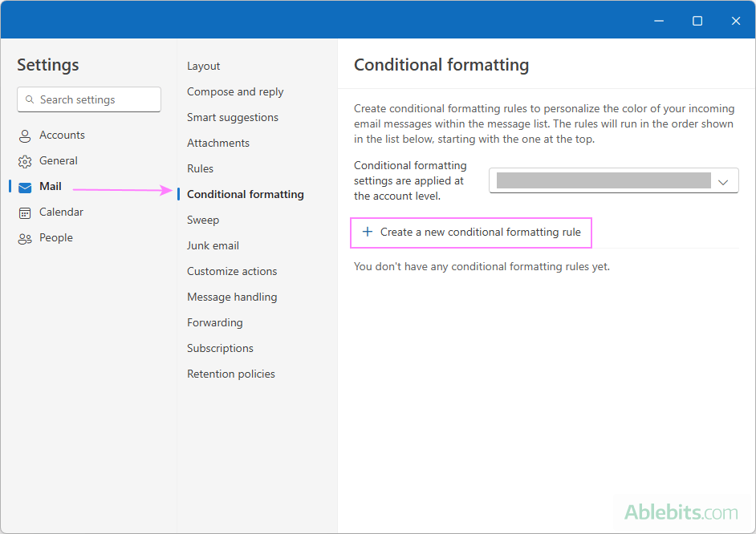Click the plus icon next to create rule
The image size is (756, 534).
tap(368, 232)
